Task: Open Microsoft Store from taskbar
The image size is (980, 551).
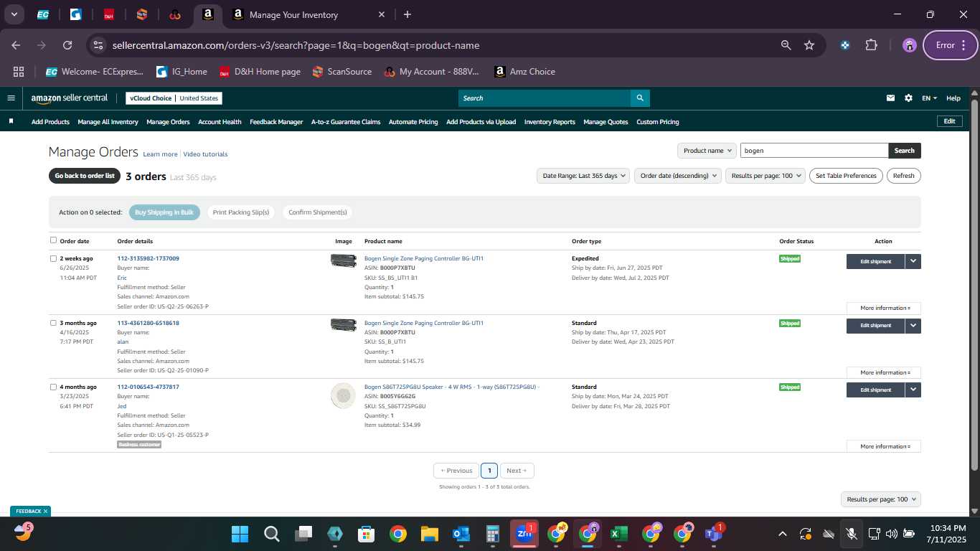Action: 366,534
